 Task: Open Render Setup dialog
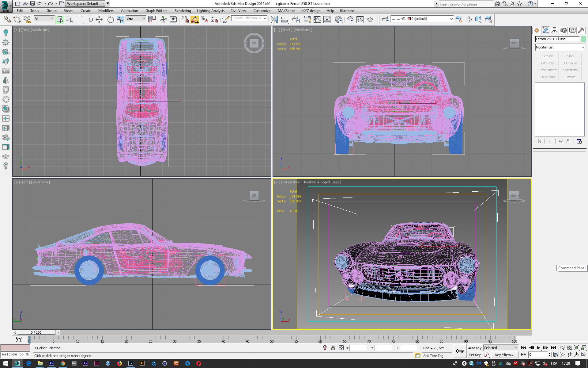point(350,20)
